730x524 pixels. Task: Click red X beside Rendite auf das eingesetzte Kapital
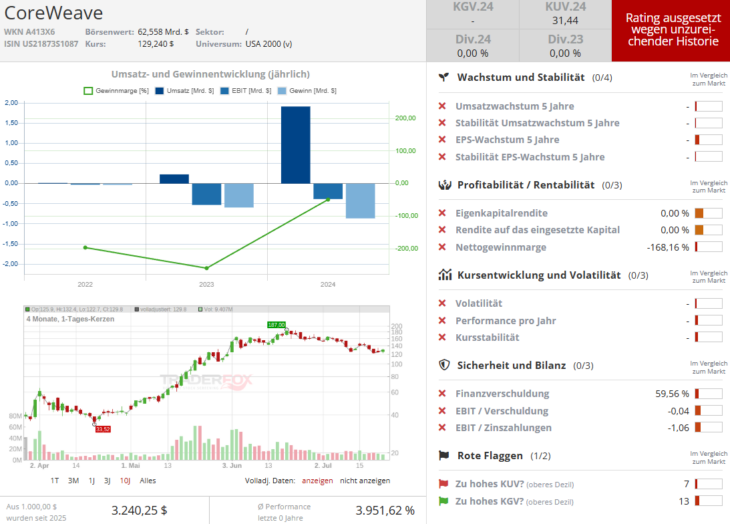coord(442,230)
